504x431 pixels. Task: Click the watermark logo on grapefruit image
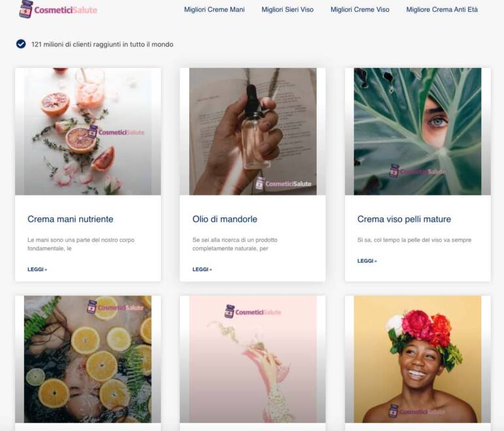tap(116, 132)
